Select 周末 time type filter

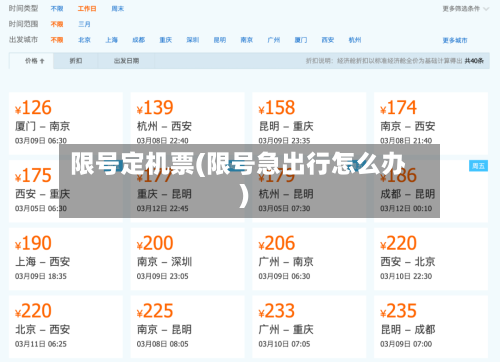[x=117, y=9]
